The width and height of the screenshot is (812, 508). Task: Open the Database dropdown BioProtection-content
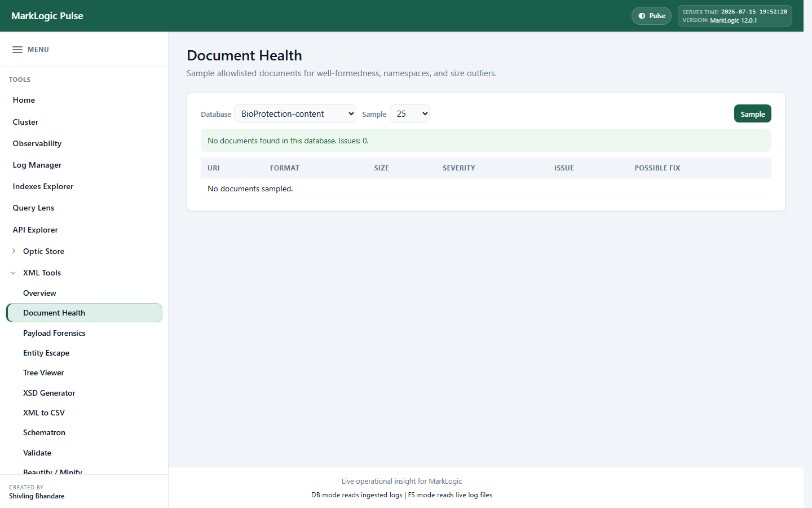pos(295,113)
